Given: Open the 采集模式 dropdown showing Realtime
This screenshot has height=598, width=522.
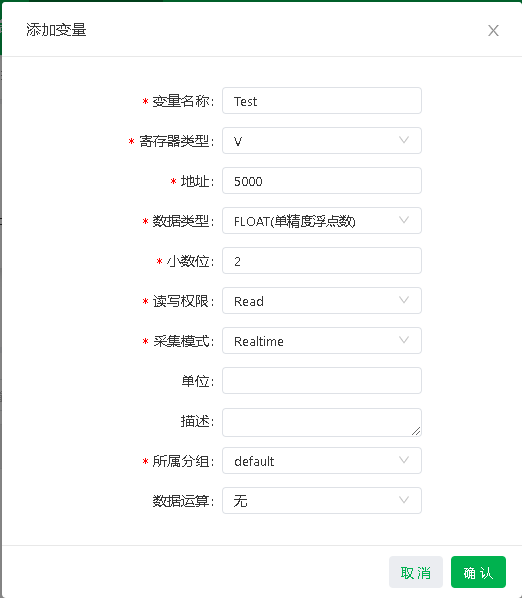Looking at the screenshot, I should coord(322,341).
